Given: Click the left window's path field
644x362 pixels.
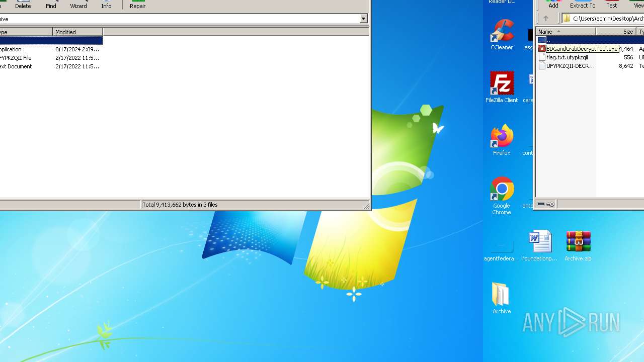Looking at the screenshot, I should [180, 19].
